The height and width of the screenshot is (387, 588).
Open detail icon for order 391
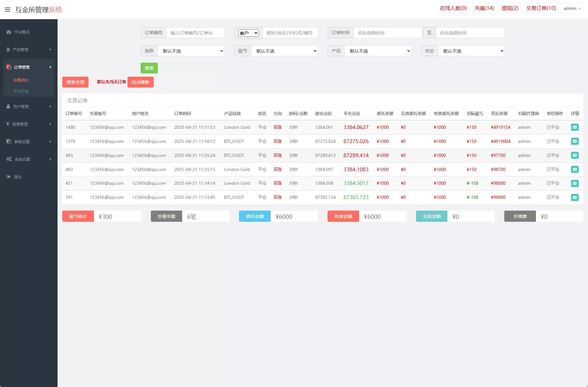point(575,197)
